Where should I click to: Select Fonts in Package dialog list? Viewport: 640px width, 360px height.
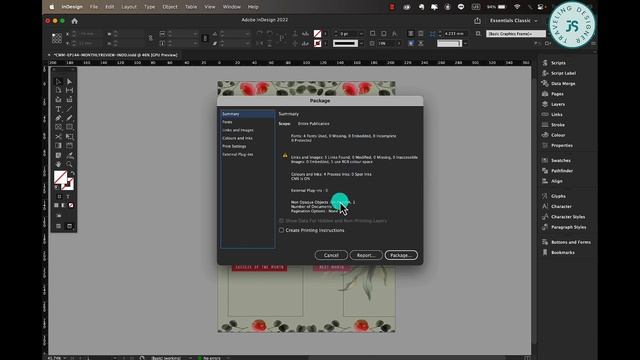pyautogui.click(x=248, y=122)
